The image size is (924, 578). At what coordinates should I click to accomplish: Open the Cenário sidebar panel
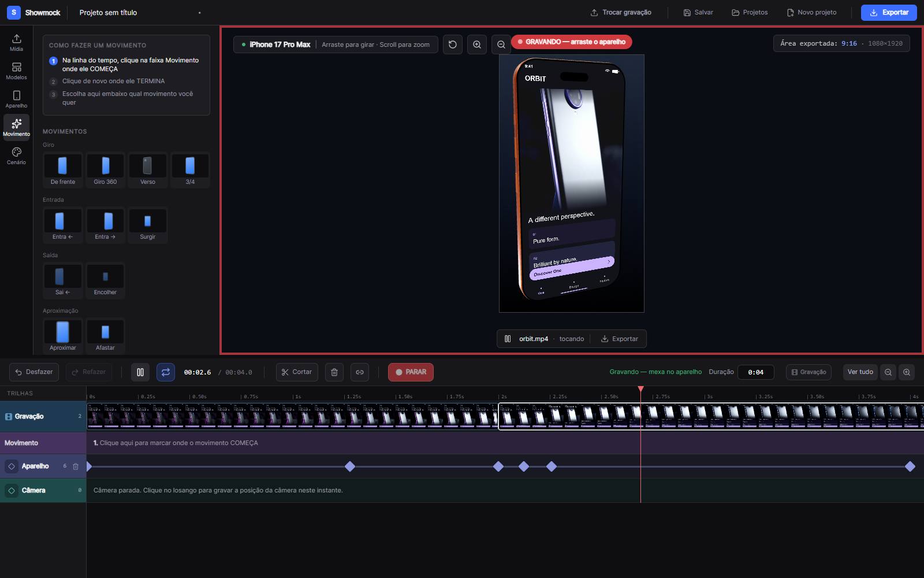click(16, 155)
